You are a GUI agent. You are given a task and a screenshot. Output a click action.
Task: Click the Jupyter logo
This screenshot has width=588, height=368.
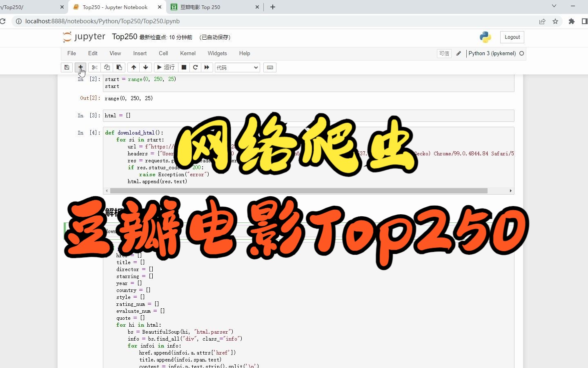point(84,37)
